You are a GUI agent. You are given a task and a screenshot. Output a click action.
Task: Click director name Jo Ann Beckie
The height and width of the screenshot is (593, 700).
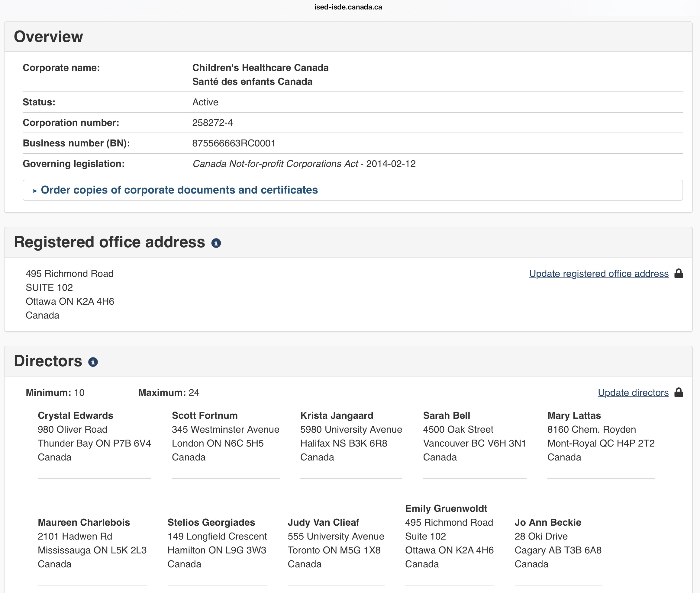[x=548, y=522]
